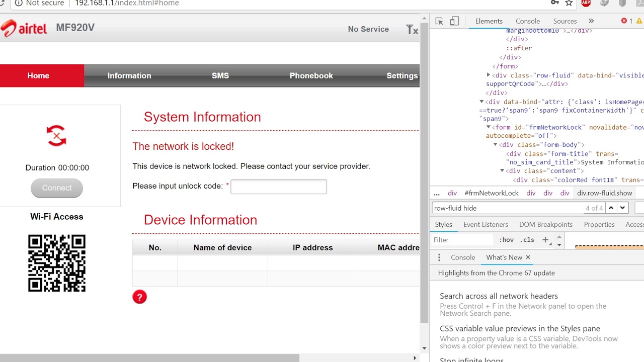Click 'Search across all network headers' heading
Viewport: 644px width, 362px height.
pos(499,296)
